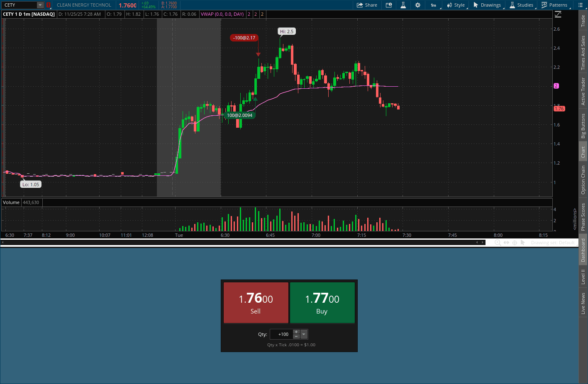
Task: Click the CLEAN ENERGY TECHNOL company name
Action: (84, 5)
